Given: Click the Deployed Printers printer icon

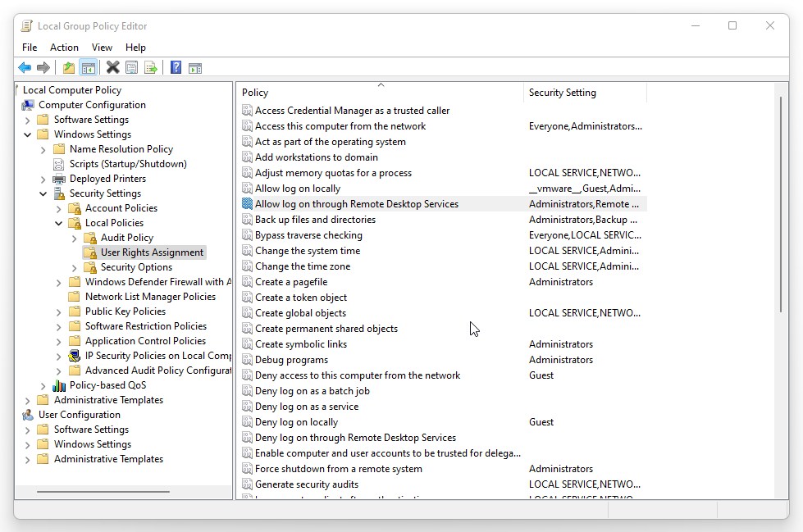Looking at the screenshot, I should [x=59, y=179].
